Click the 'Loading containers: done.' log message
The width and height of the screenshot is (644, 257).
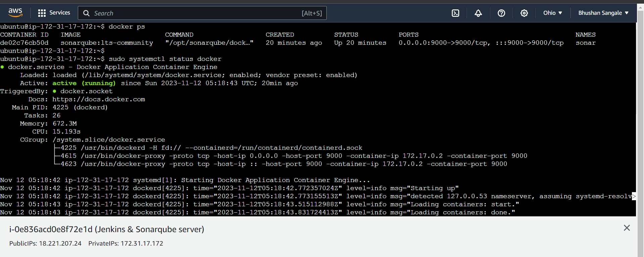coord(461,213)
